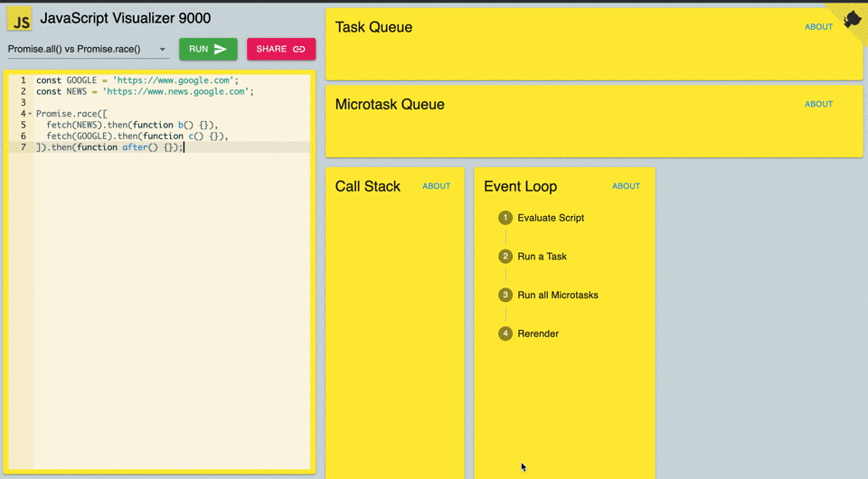Click the 'Event Loop' heading
868x479 pixels.
coord(521,186)
